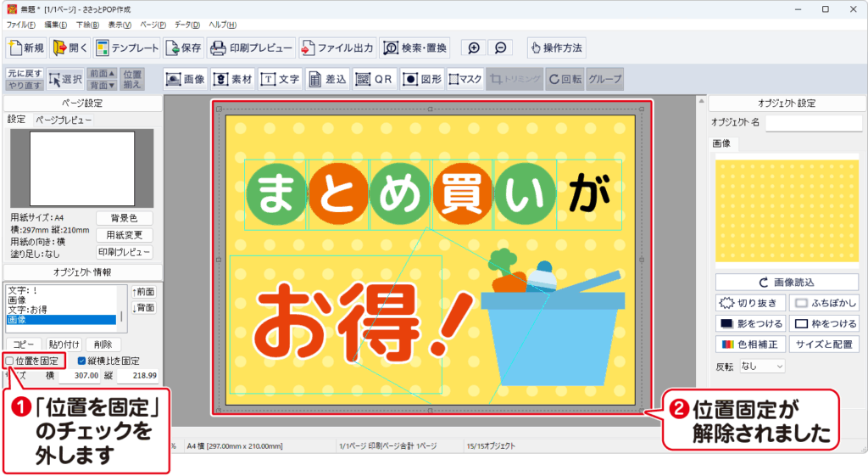This screenshot has height=476, width=868.
Task: Switch to the ページプレビュー tab
Action: click(63, 120)
